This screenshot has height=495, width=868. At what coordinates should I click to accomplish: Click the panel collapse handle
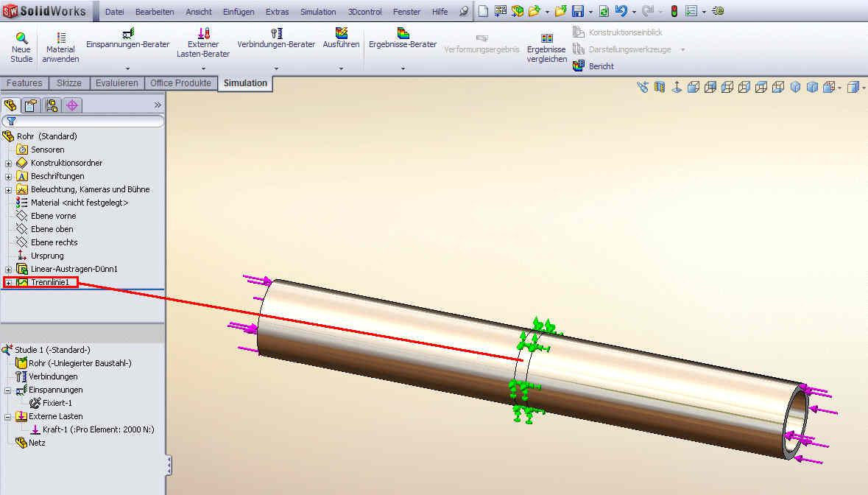tap(169, 465)
